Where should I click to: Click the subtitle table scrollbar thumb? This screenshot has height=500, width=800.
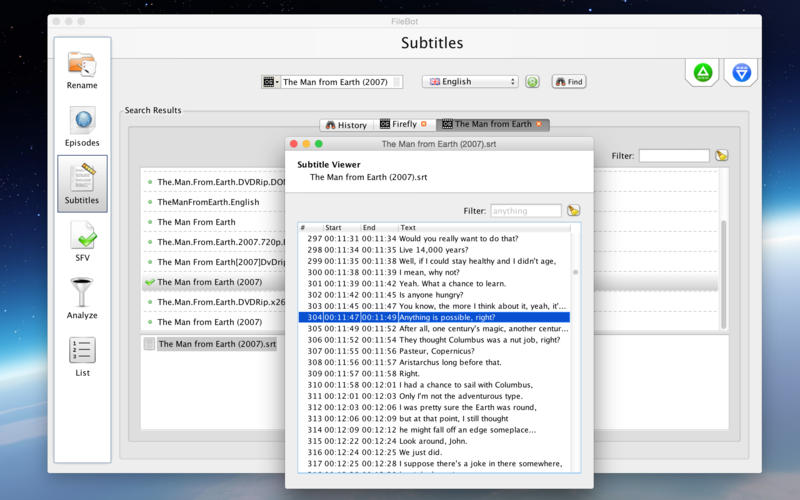click(576, 272)
